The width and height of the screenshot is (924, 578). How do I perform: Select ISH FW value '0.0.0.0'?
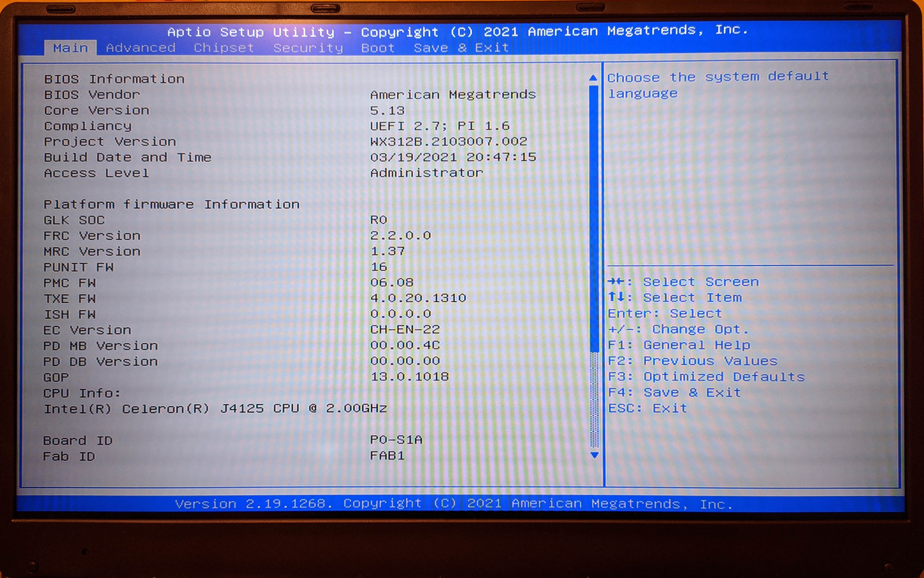(400, 314)
